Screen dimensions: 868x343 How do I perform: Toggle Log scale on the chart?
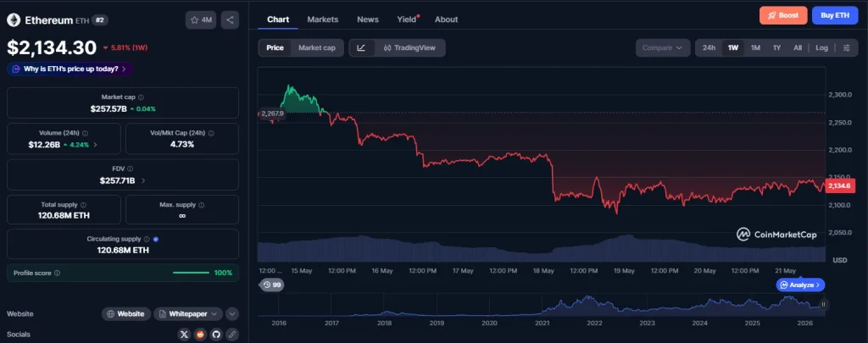(x=821, y=47)
